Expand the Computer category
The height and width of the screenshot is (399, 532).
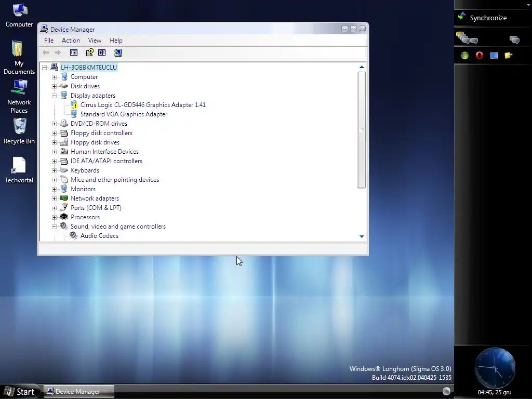click(54, 77)
